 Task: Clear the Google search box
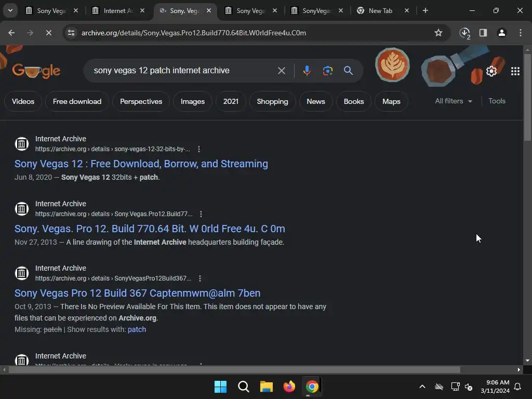(282, 71)
